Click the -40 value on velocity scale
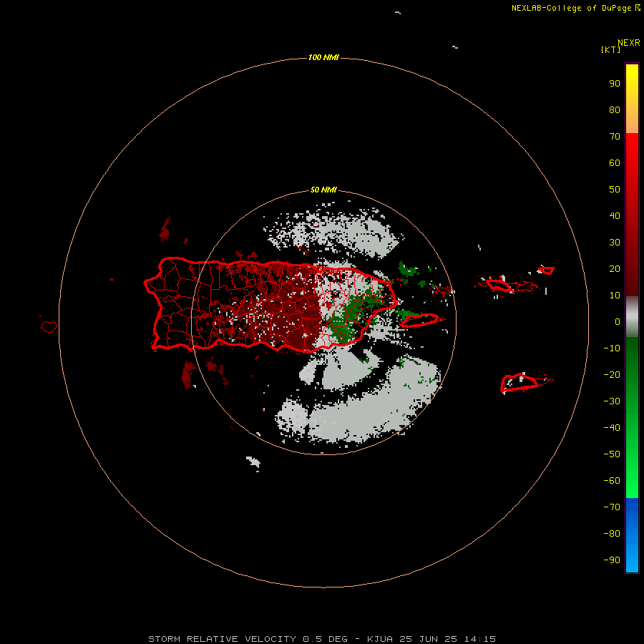 tap(612, 428)
